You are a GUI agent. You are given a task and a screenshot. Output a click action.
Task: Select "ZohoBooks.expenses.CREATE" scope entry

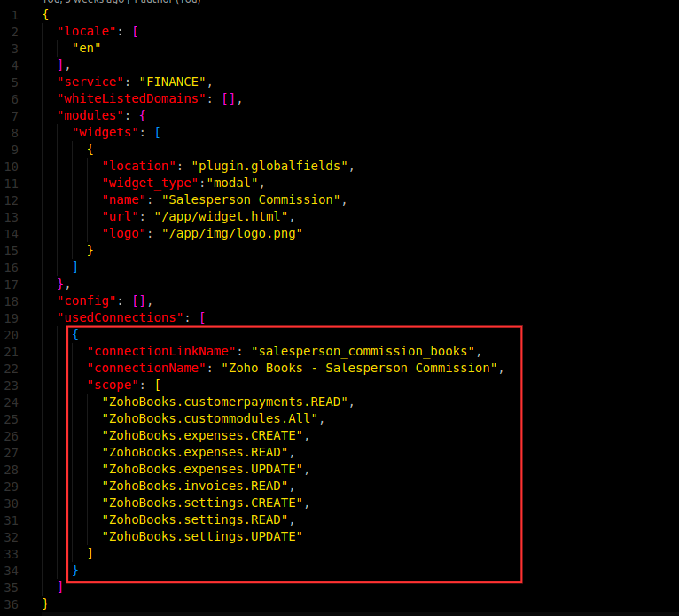click(202, 436)
